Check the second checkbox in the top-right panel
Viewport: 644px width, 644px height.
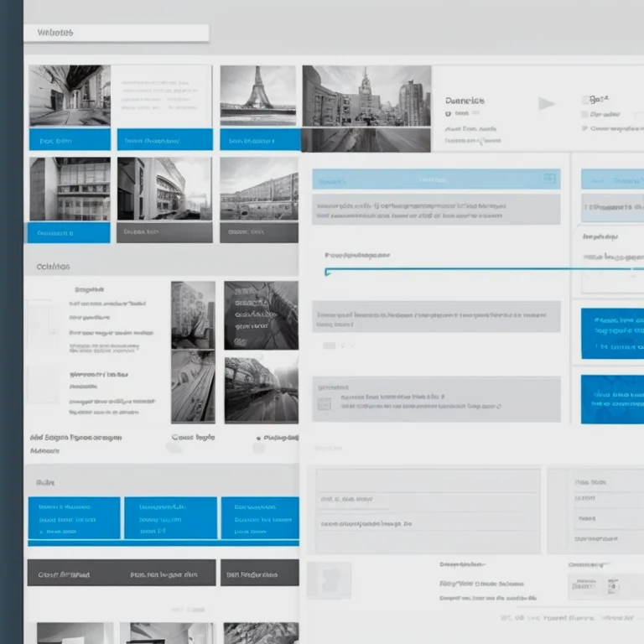coord(584,114)
